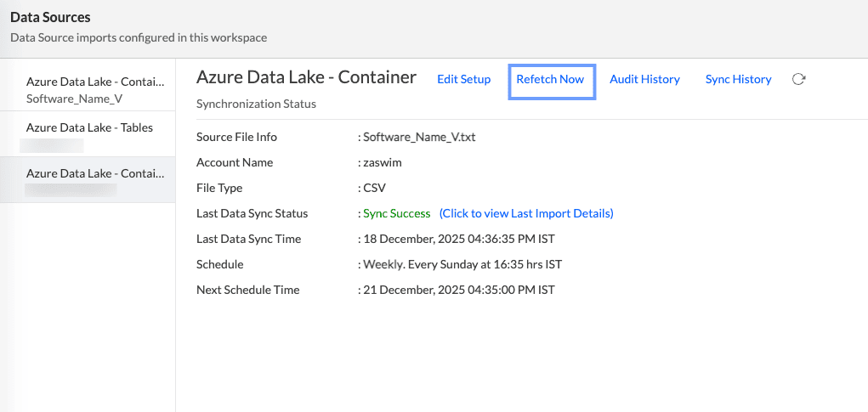
Task: Click the Synchronization Status subheading
Action: tap(256, 104)
